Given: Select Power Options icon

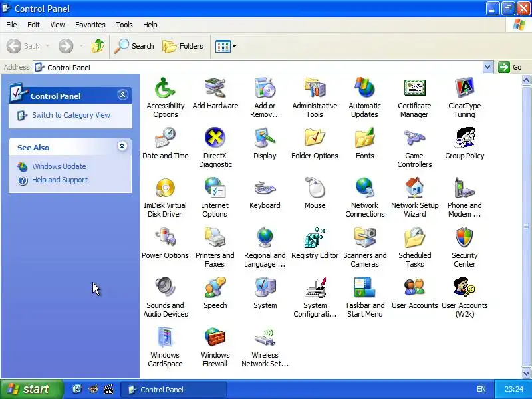Looking at the screenshot, I should 165,237.
